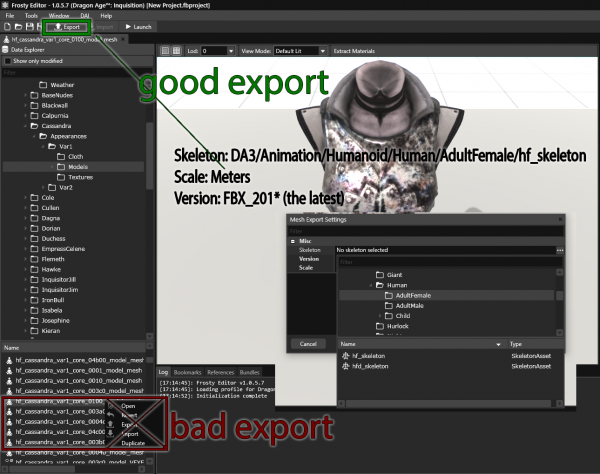Select the IronBull folder icon
The height and width of the screenshot is (474, 600).
(x=34, y=300)
